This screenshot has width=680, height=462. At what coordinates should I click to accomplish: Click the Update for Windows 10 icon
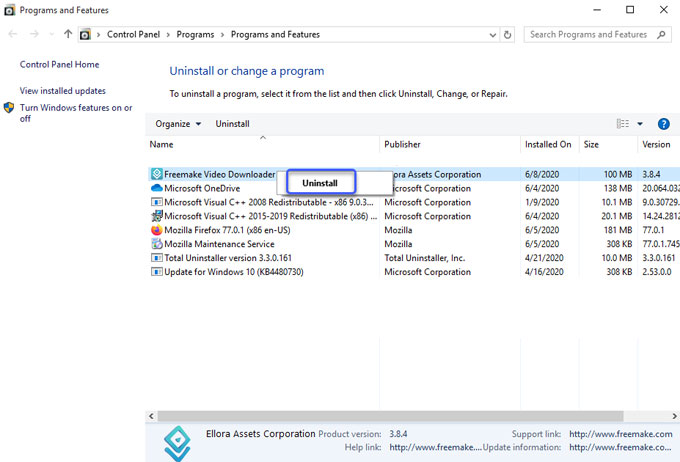pos(157,272)
